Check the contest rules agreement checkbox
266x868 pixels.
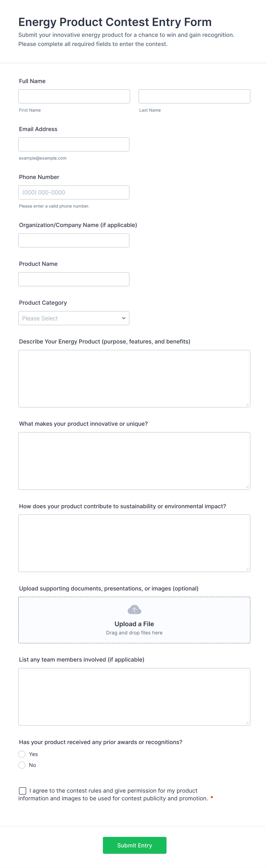[x=22, y=791]
